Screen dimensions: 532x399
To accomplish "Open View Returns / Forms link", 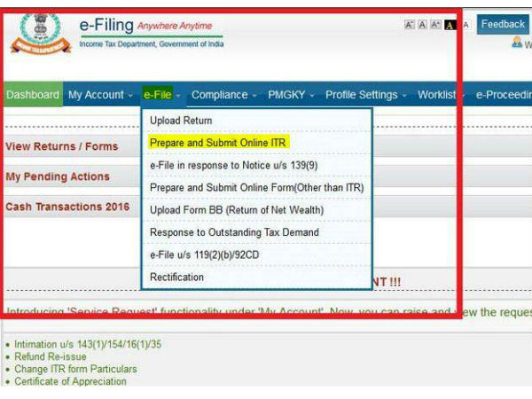I will 61,146.
